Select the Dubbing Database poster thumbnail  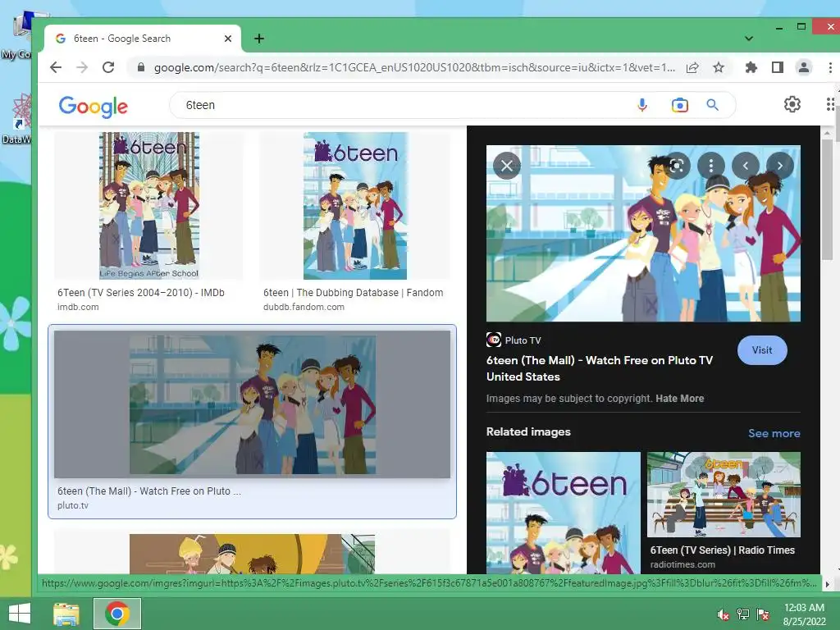click(355, 206)
